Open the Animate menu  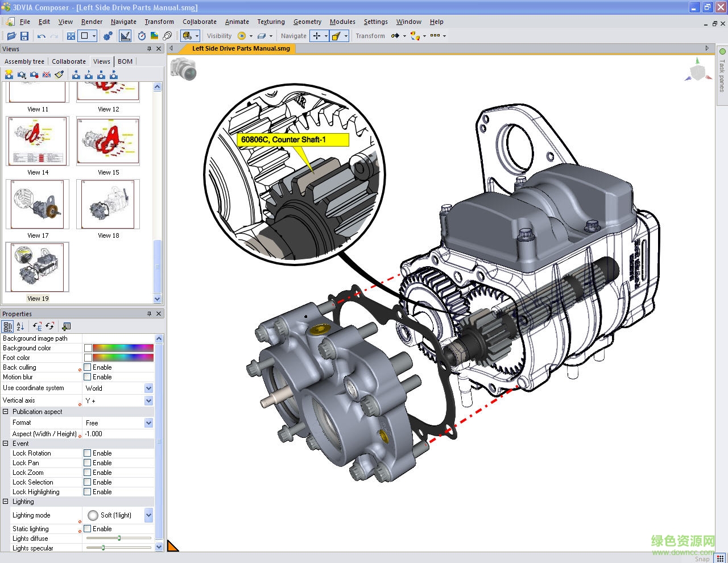[x=237, y=22]
